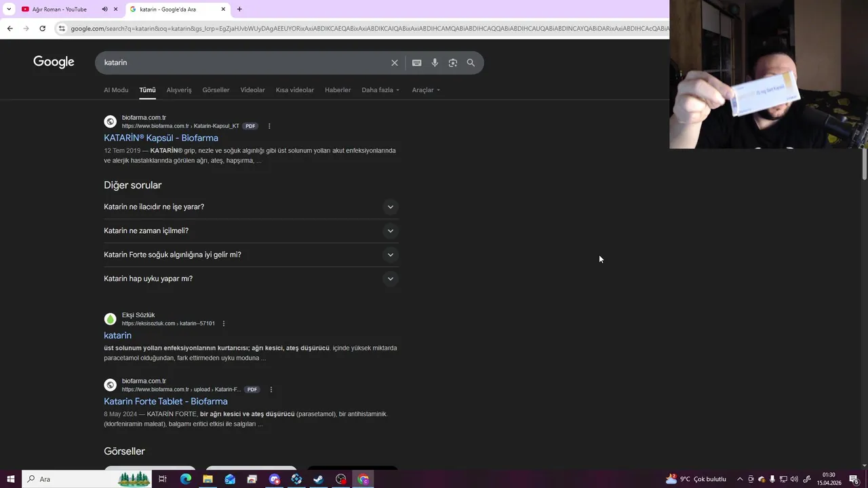Switch to Videolar tab
The height and width of the screenshot is (488, 868).
pos(252,90)
